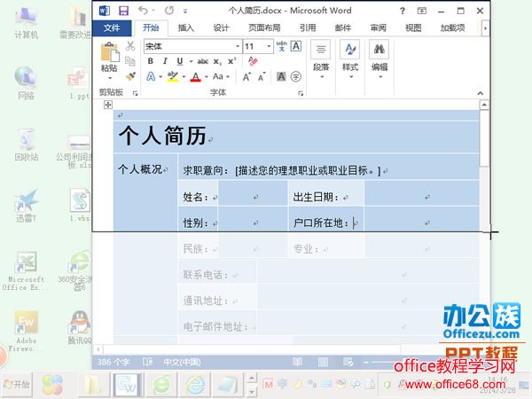Image resolution: width=532 pixels, height=399 pixels.
Task: Switch to the 页面布局 tab
Action: 264,27
